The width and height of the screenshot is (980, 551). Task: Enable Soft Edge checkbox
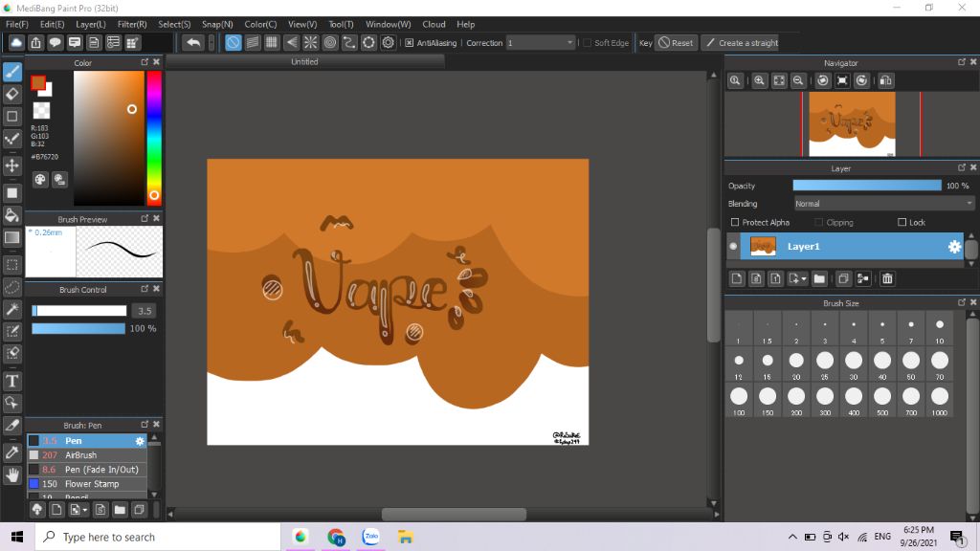point(587,43)
